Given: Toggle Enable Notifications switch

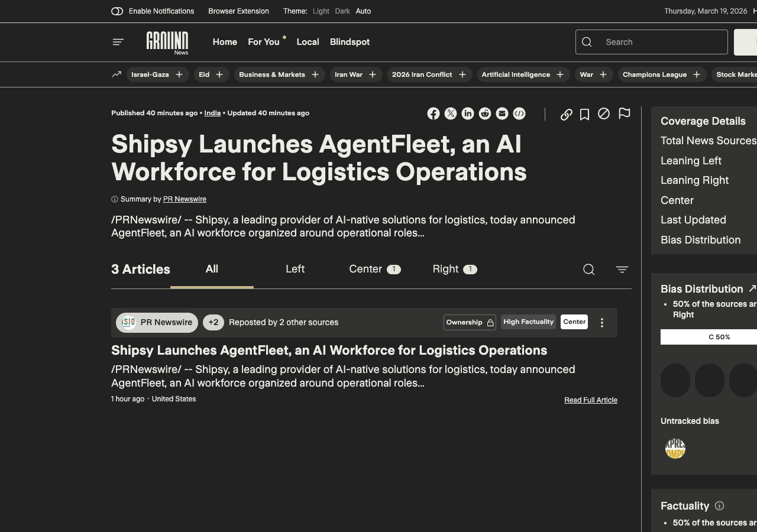Looking at the screenshot, I should [117, 11].
